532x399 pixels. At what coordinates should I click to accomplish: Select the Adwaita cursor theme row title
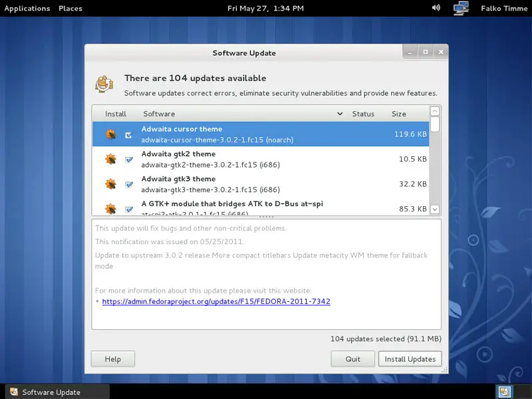point(182,129)
